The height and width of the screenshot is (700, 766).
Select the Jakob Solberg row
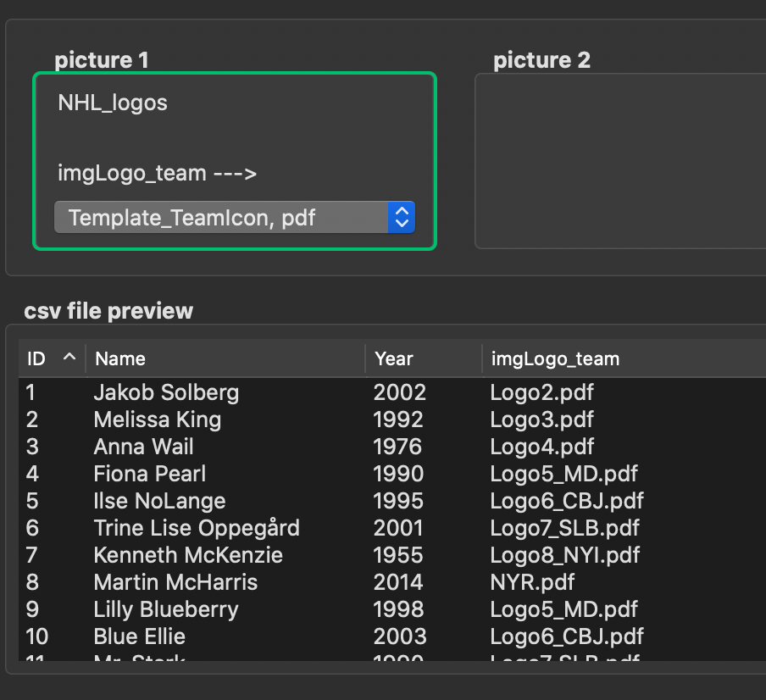click(392, 392)
